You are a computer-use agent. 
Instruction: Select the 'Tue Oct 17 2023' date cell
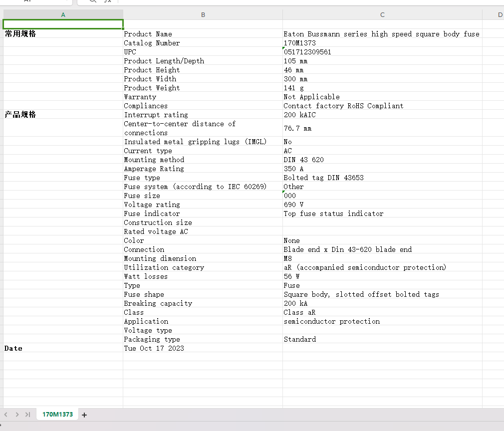[203, 348]
